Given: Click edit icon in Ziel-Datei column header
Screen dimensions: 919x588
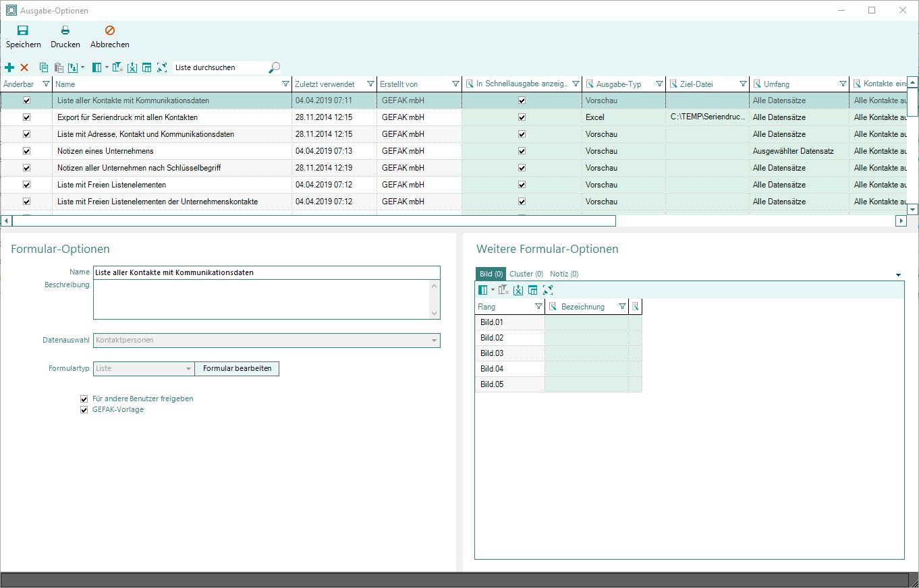Looking at the screenshot, I should coord(673,84).
